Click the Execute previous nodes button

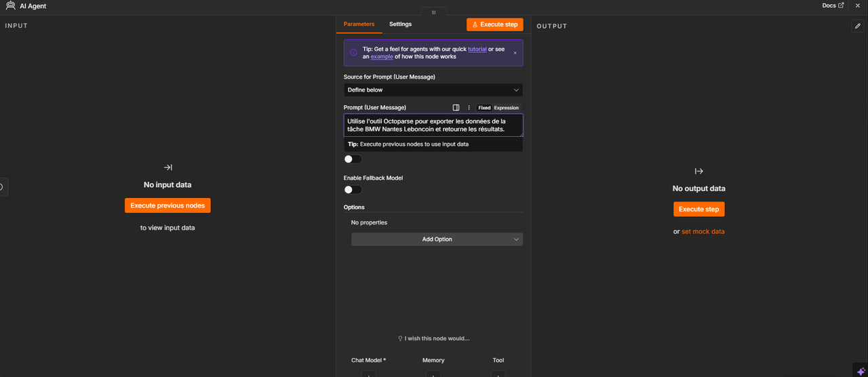(167, 205)
